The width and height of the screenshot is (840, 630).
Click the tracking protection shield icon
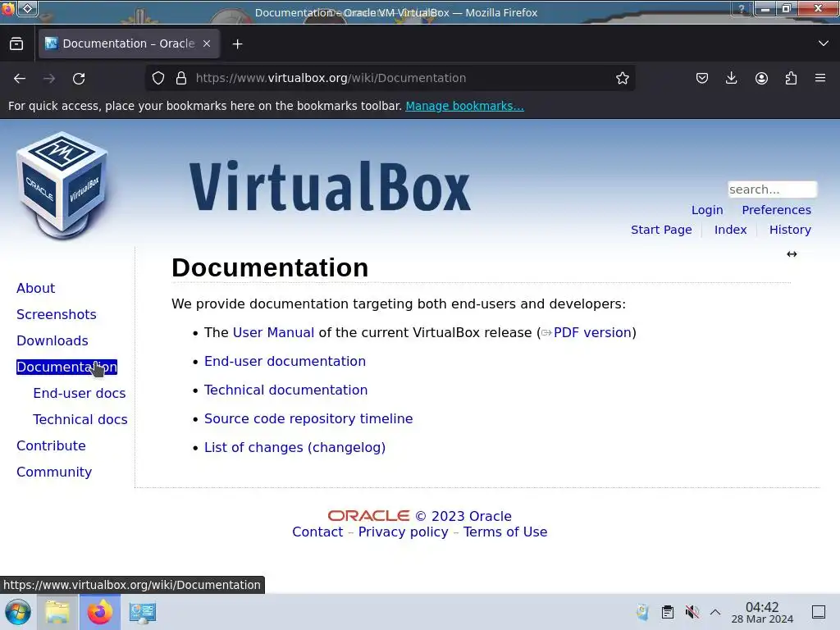click(158, 78)
